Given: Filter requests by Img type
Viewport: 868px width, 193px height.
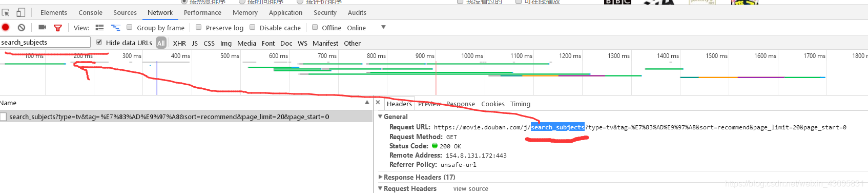Looking at the screenshot, I should (226, 43).
